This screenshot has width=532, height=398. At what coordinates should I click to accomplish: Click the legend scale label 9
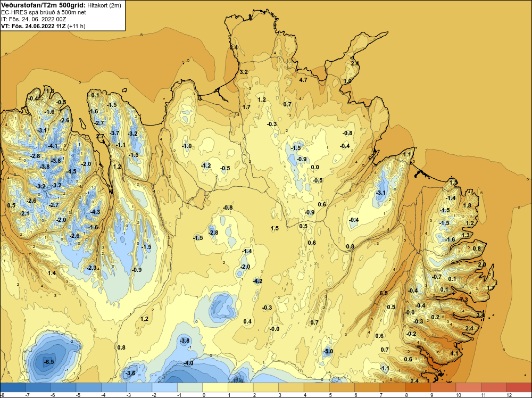point(432,395)
